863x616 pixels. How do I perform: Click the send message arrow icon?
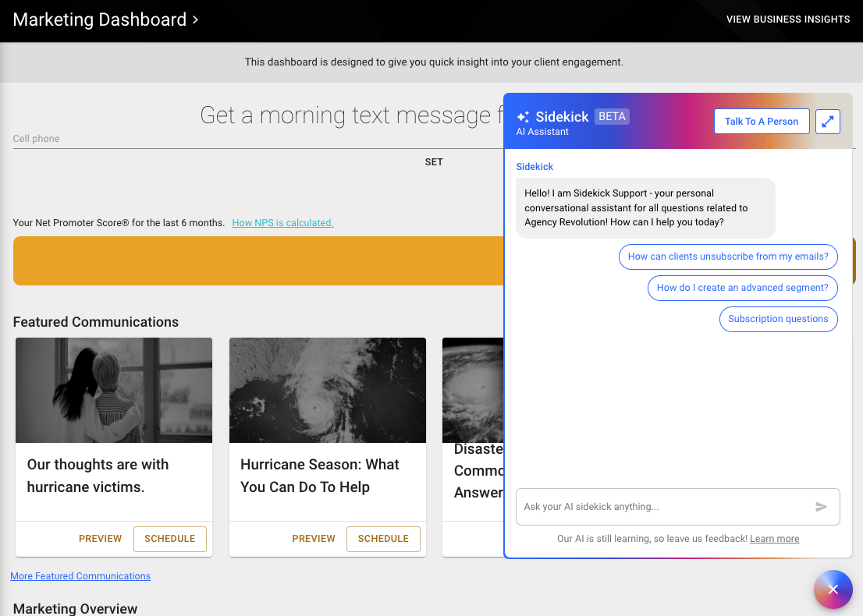coord(822,507)
